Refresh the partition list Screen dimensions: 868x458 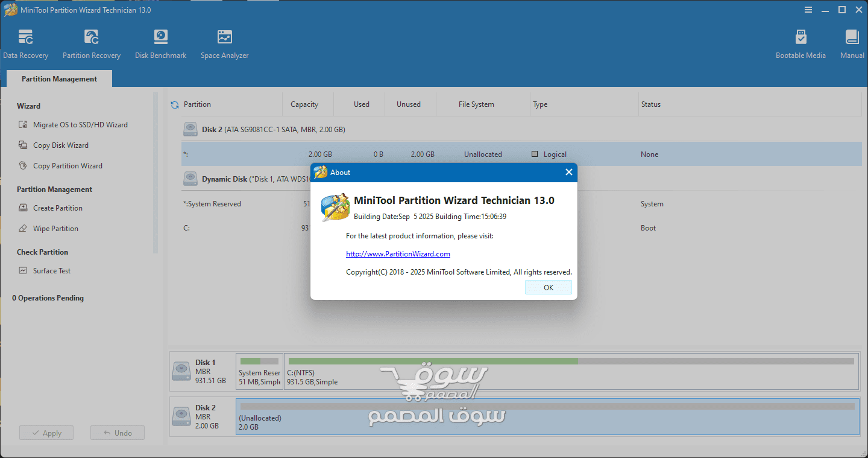coord(174,104)
